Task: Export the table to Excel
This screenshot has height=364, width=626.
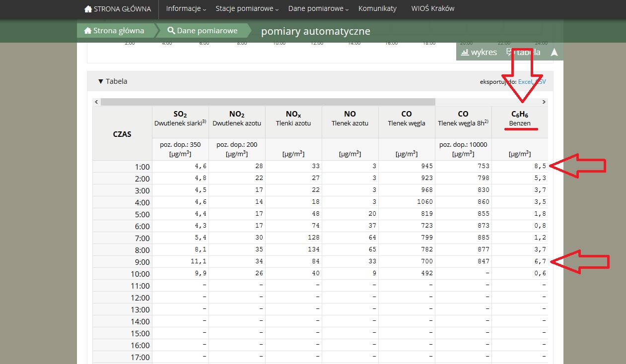Action: [525, 81]
